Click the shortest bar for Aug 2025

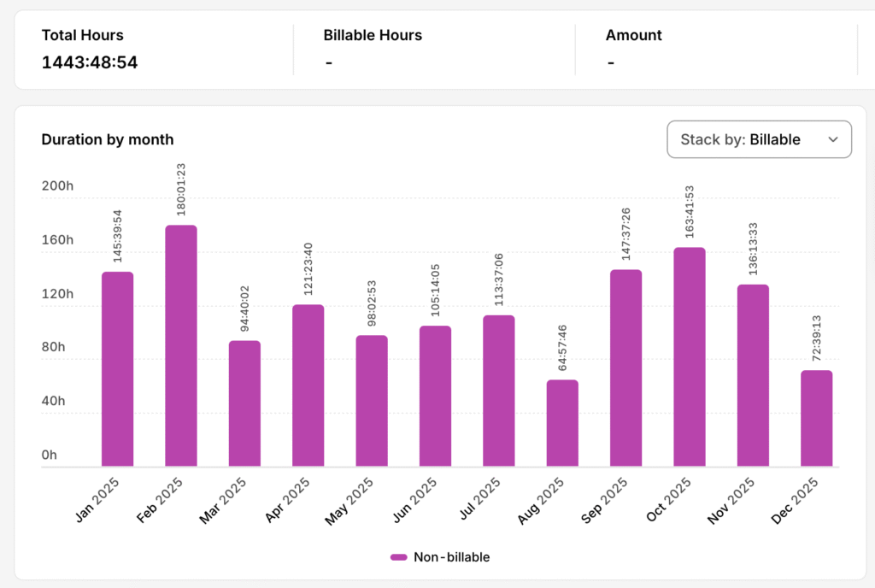(x=562, y=423)
